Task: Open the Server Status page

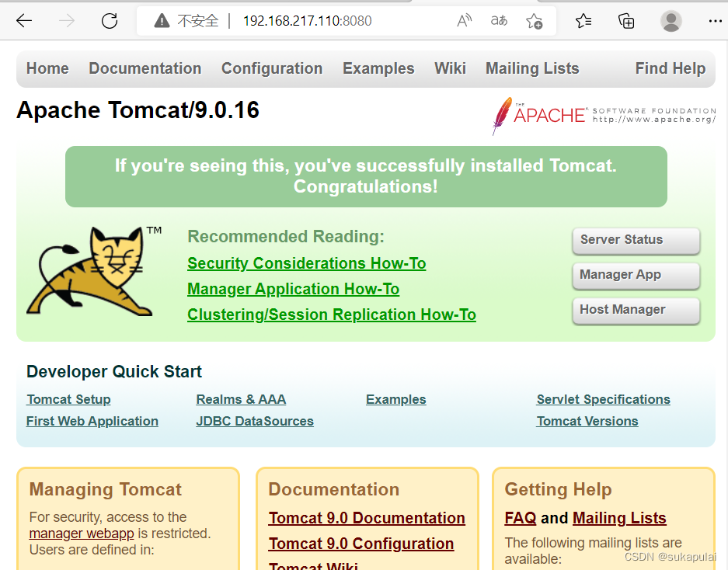Action: click(x=636, y=241)
